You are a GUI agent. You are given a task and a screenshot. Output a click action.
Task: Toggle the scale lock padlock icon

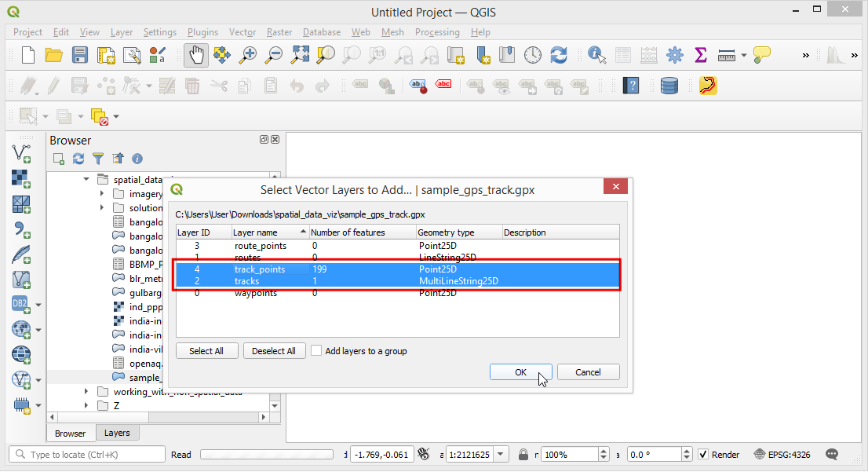[x=523, y=454]
